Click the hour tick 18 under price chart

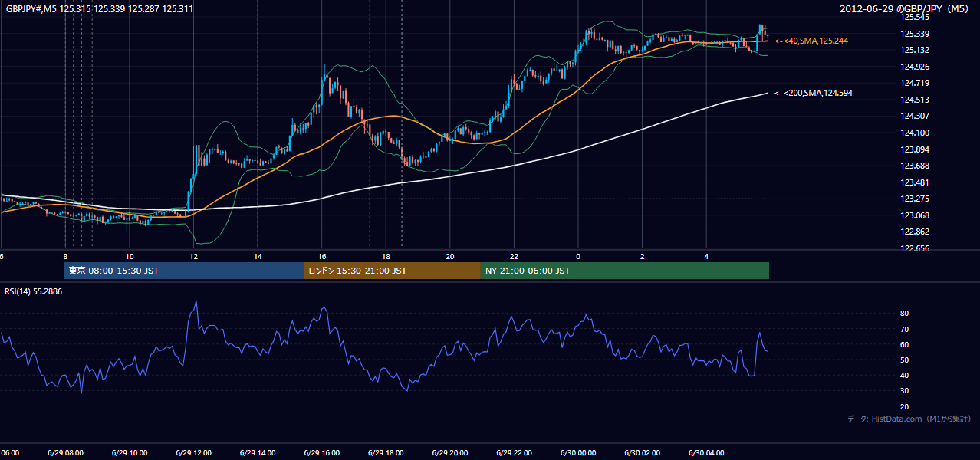point(386,257)
